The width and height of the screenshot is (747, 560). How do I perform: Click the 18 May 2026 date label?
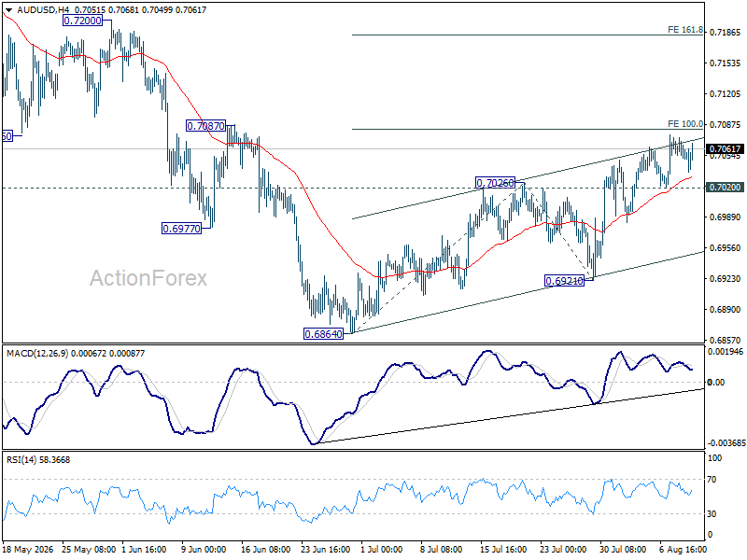(x=28, y=549)
